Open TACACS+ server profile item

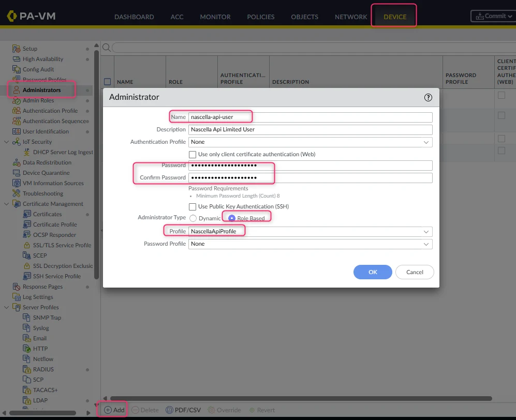(45, 390)
